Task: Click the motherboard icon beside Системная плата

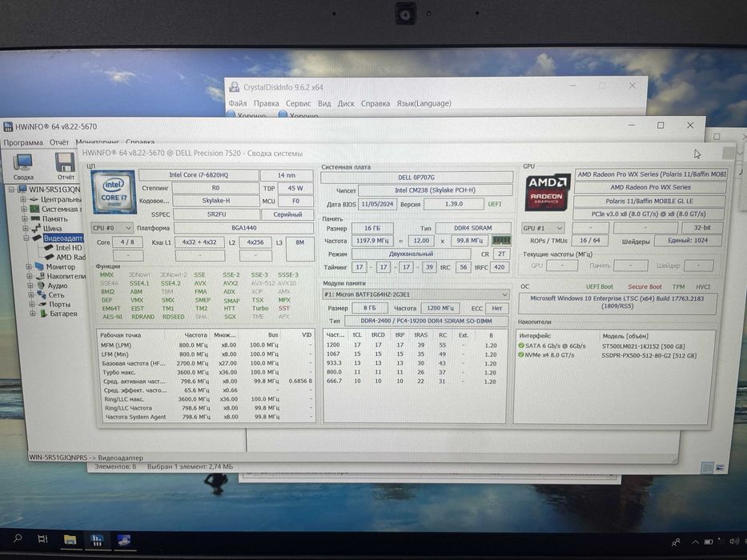Action: (34, 209)
